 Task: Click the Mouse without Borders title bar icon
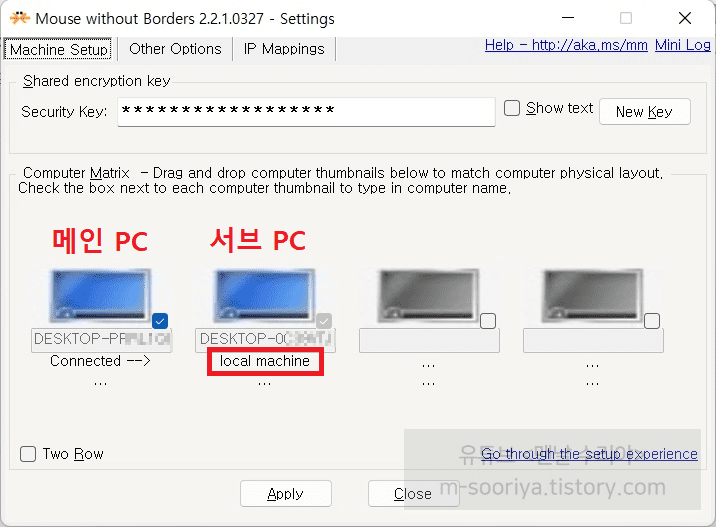point(18,18)
